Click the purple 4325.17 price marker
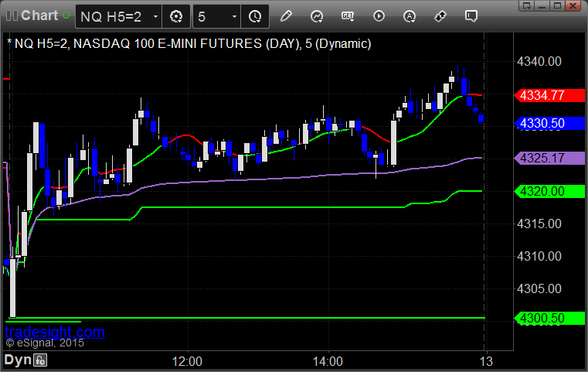The width and height of the screenshot is (588, 372). pyautogui.click(x=549, y=158)
